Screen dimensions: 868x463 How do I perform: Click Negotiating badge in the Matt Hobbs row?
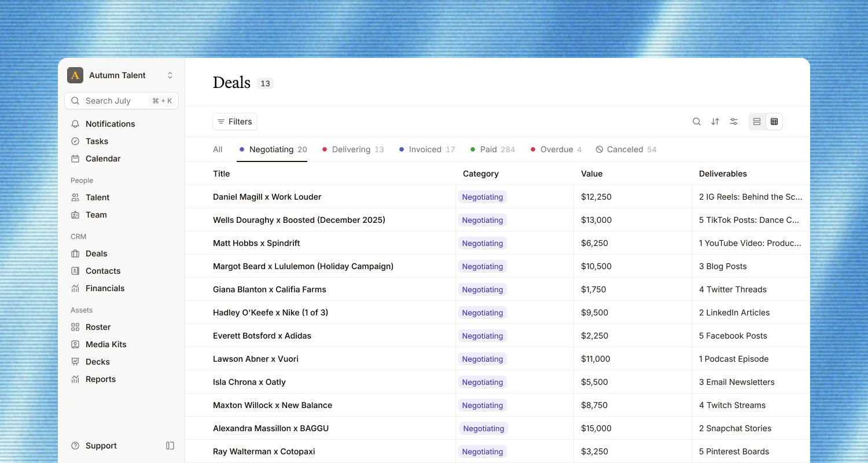[483, 243]
